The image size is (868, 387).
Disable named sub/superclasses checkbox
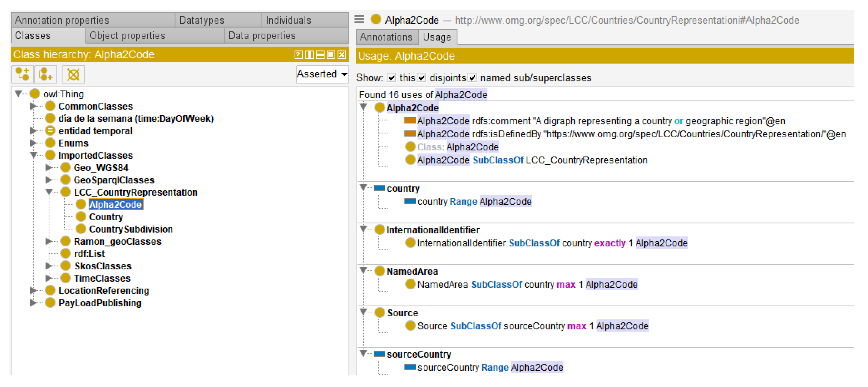(x=472, y=78)
